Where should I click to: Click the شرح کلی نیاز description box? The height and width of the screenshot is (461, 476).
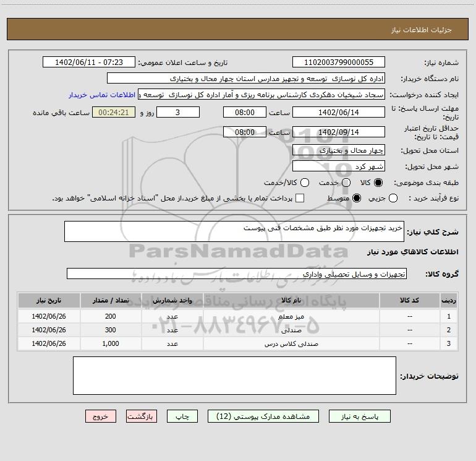pos(234,231)
